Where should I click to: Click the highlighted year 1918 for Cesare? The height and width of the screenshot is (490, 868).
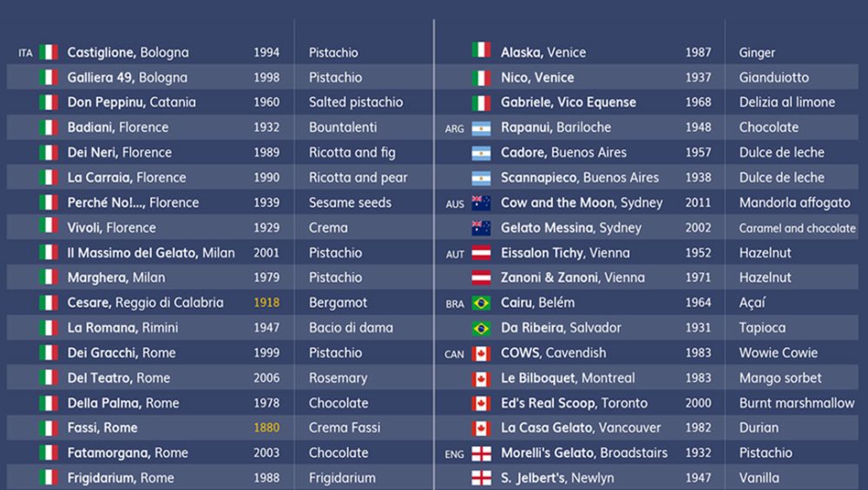(x=266, y=304)
